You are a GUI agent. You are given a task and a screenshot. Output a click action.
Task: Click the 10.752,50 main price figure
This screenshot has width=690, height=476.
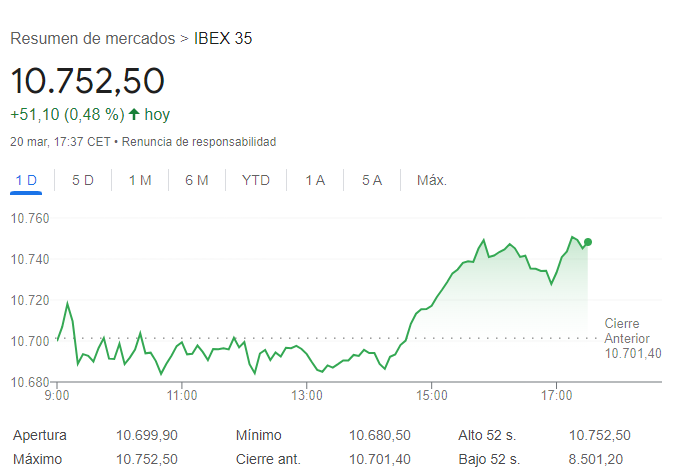click(87, 80)
